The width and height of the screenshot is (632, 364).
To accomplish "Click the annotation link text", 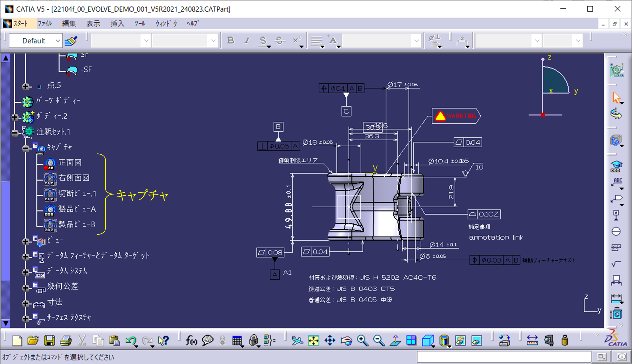I will (496, 237).
